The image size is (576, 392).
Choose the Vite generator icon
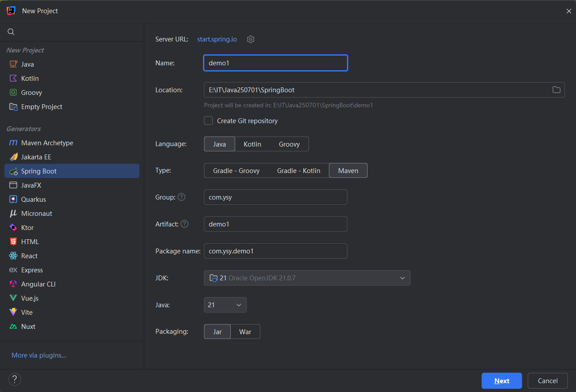click(13, 312)
